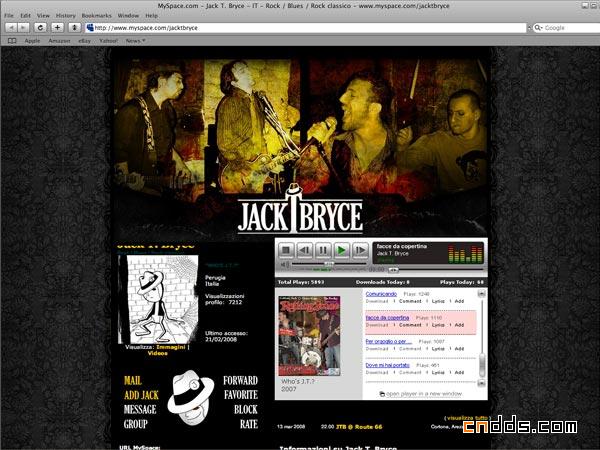
Task: View the Immagini link
Action: [171, 347]
